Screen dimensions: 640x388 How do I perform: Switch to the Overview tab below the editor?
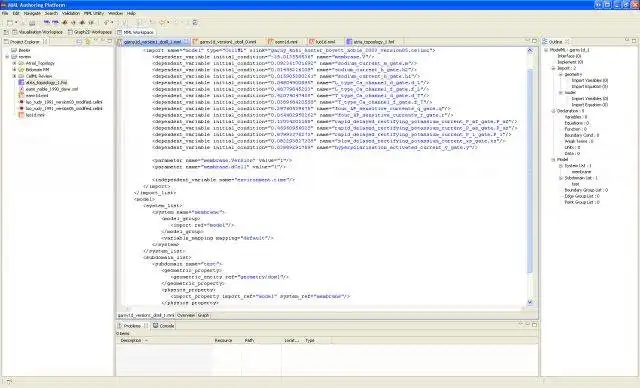pos(186,315)
